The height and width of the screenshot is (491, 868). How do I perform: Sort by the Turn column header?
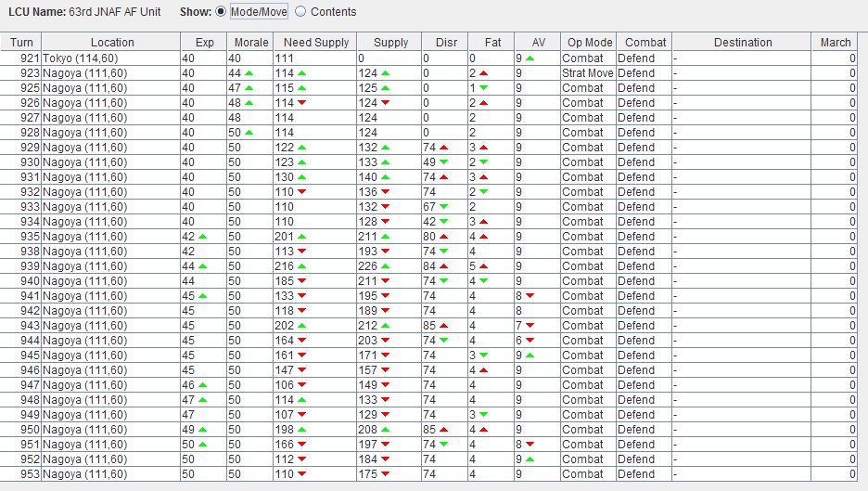(x=21, y=42)
